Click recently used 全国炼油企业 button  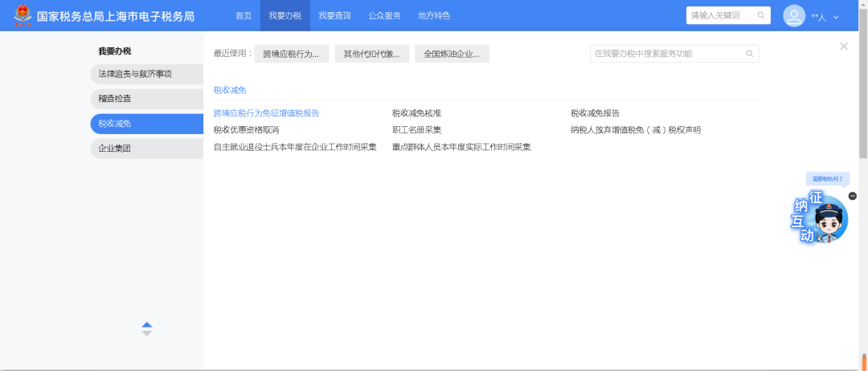tap(452, 54)
